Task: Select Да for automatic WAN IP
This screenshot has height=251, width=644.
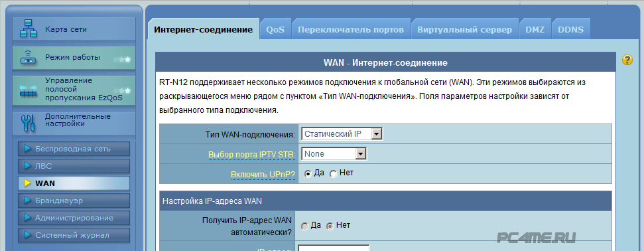Action: click(x=304, y=226)
